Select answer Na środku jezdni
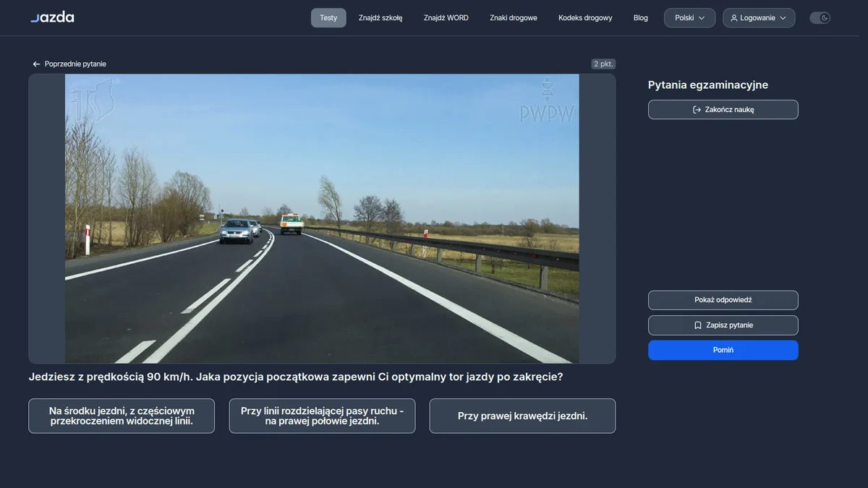Viewport: 868px width, 488px height. point(122,416)
